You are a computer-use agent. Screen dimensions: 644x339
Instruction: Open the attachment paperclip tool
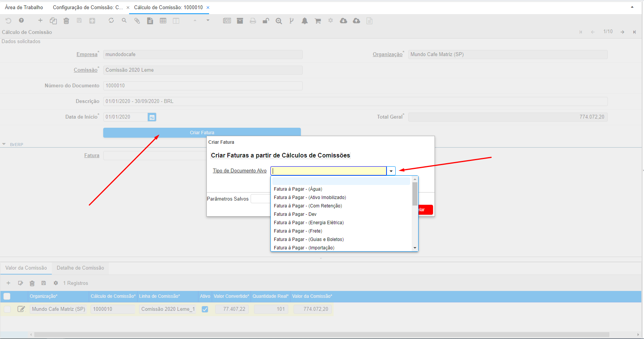coord(137,21)
